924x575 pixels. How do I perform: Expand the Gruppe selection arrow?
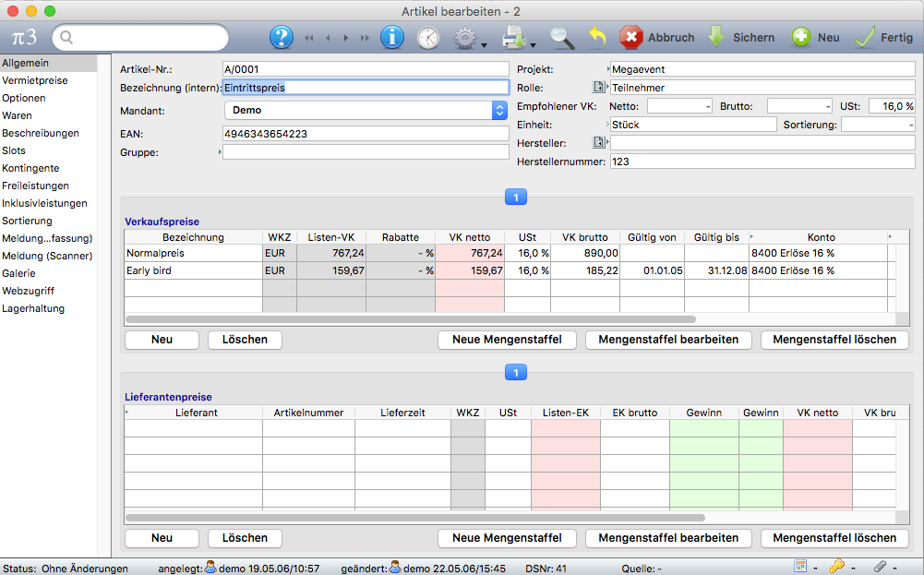click(x=220, y=152)
